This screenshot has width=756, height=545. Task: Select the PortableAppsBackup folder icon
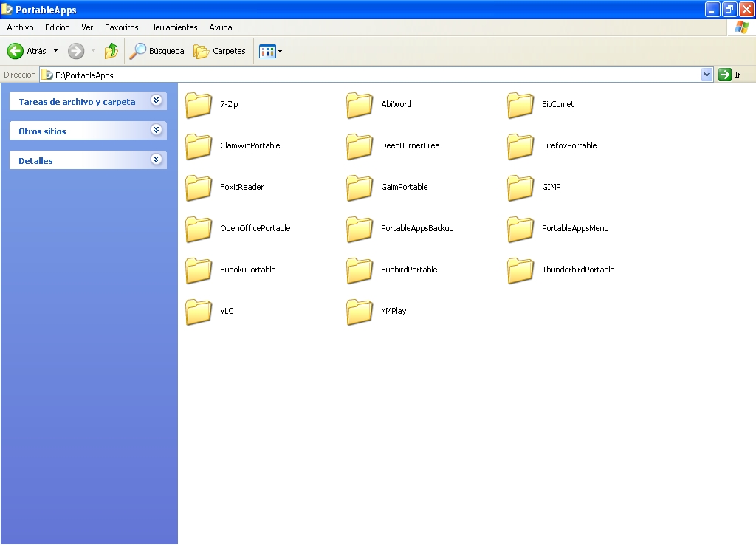click(x=360, y=230)
